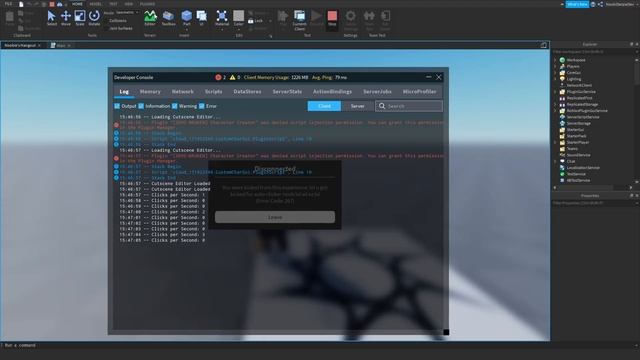This screenshot has width=640, height=360.
Task: Insert a Part from the ribbon
Action: point(187,18)
